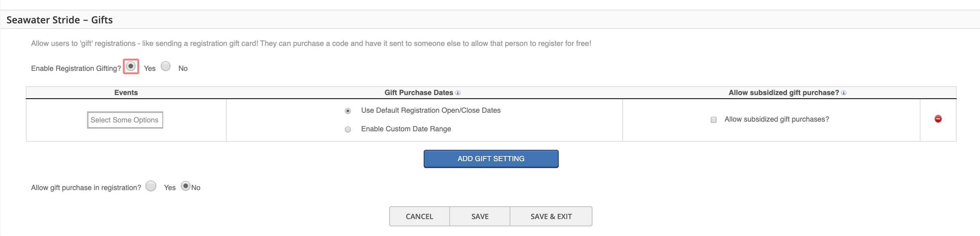980x236 pixels.
Task: Click the Seawater Stride – Gifts heading
Action: click(59, 20)
